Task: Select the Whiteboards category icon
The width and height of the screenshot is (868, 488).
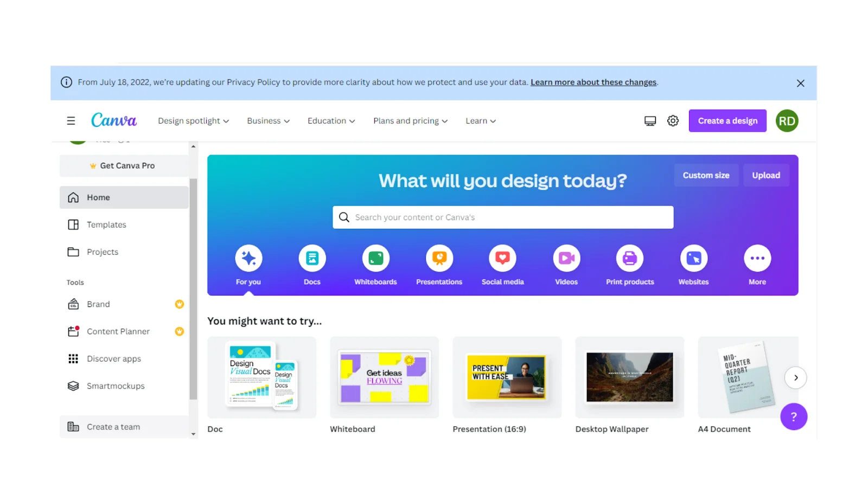Action: pos(375,258)
